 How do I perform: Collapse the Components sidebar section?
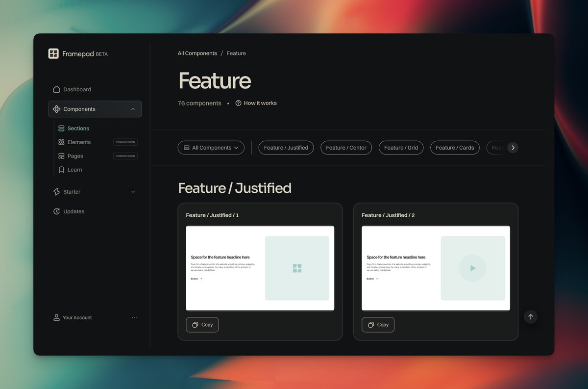point(133,109)
